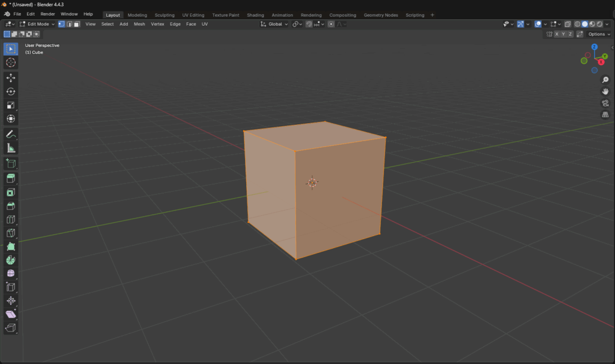Viewport: 615px width, 364px height.
Task: Select wireframe viewport shading
Action: pos(577,24)
